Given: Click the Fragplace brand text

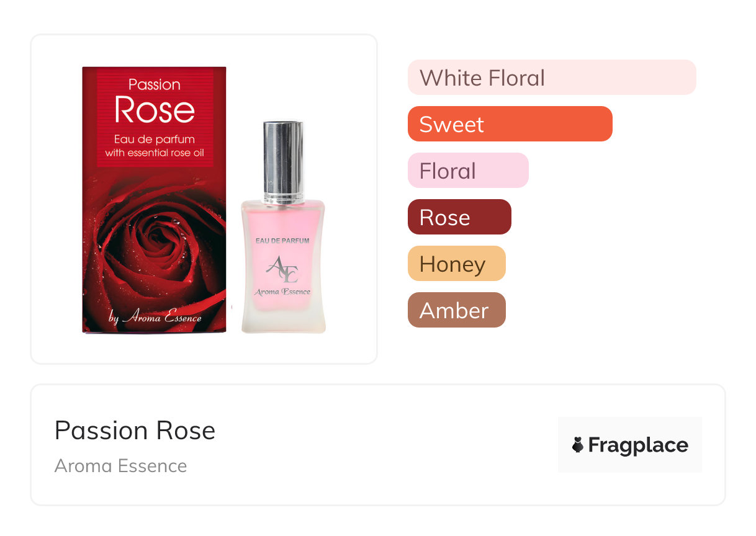Looking at the screenshot, I should pos(638,445).
